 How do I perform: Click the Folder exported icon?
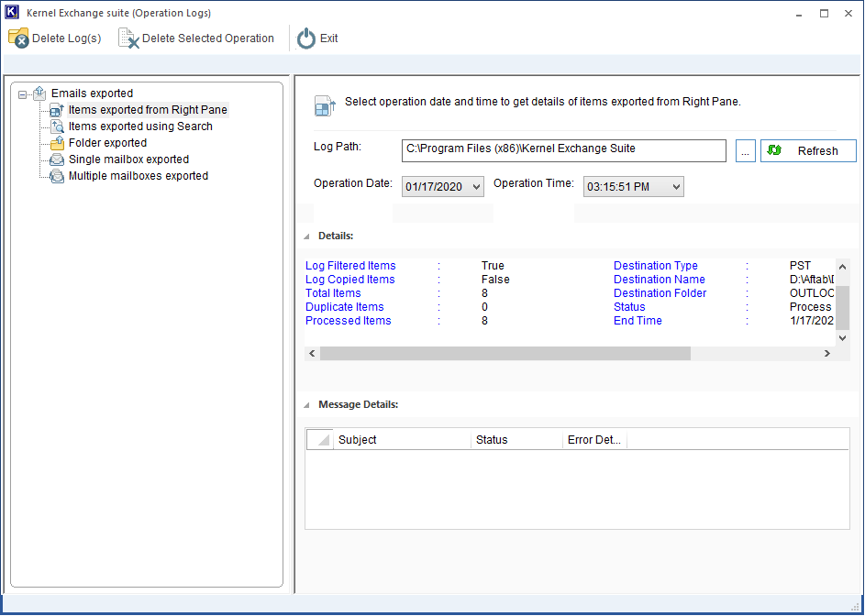pyautogui.click(x=57, y=143)
